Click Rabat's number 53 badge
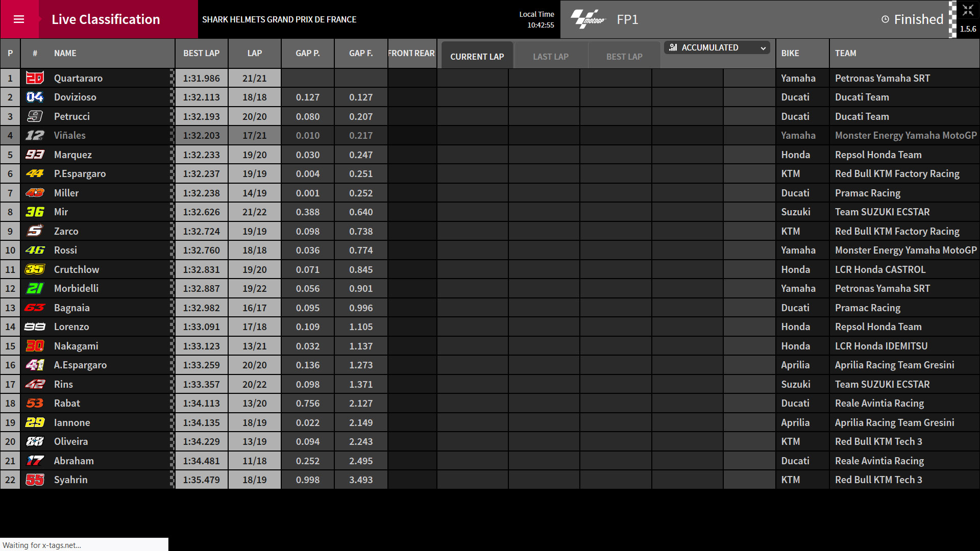The image size is (980, 551). pyautogui.click(x=35, y=403)
